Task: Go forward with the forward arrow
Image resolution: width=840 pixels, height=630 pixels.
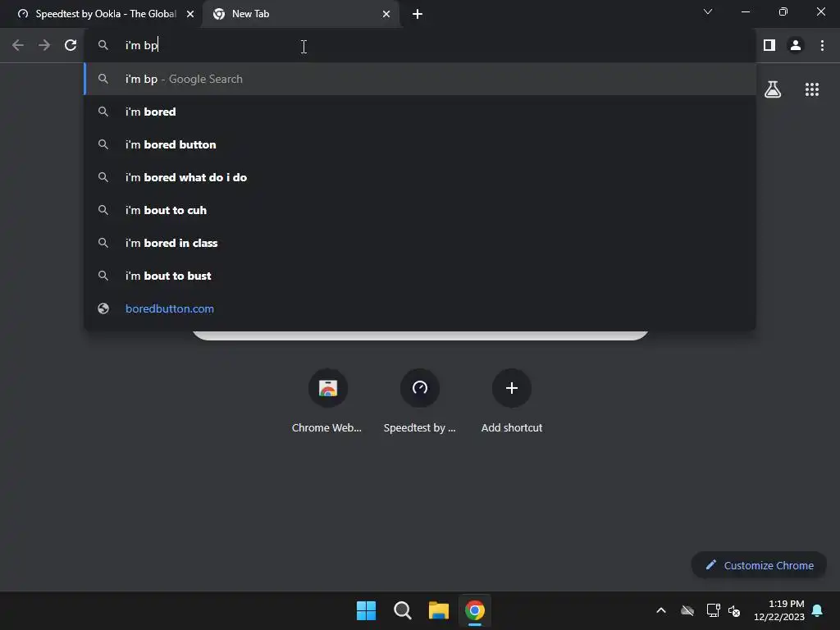Action: (44, 45)
